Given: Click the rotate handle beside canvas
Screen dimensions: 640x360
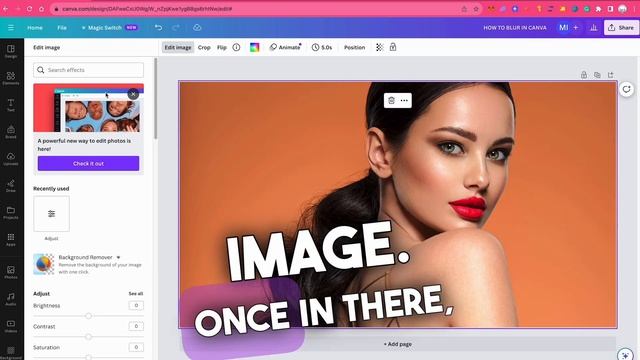Looking at the screenshot, I should click(627, 89).
